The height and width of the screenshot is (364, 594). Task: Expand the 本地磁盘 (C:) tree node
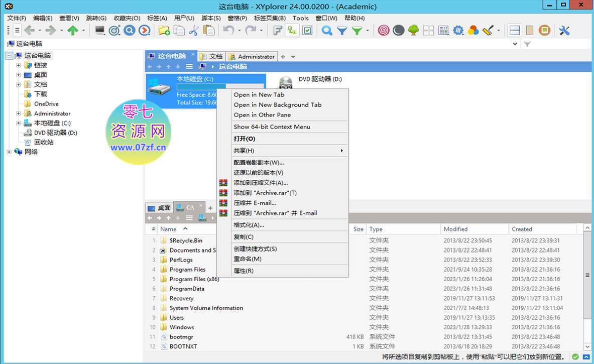(x=19, y=123)
